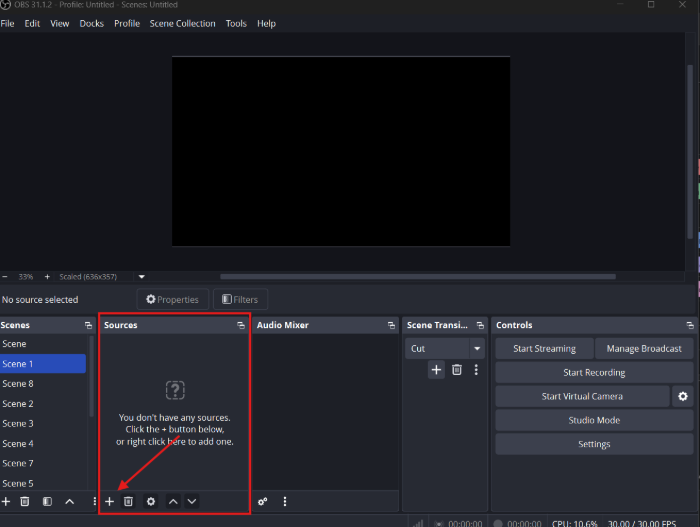Click Start Recording button

coord(594,372)
